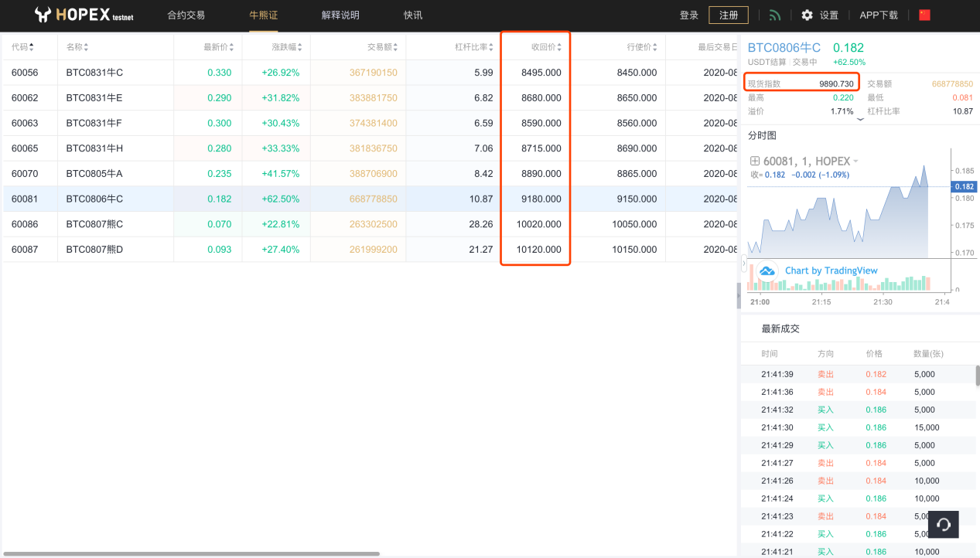
Task: Click the 最新成交 heading
Action: coord(780,328)
